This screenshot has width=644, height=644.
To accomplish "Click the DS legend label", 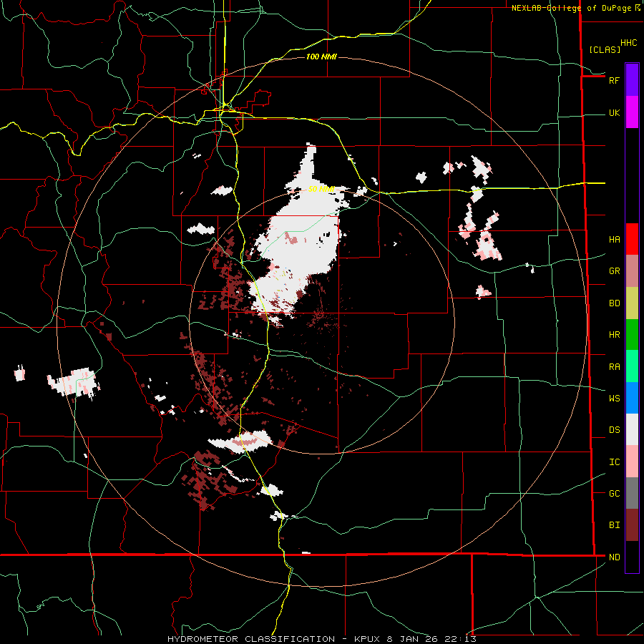I will coord(614,429).
